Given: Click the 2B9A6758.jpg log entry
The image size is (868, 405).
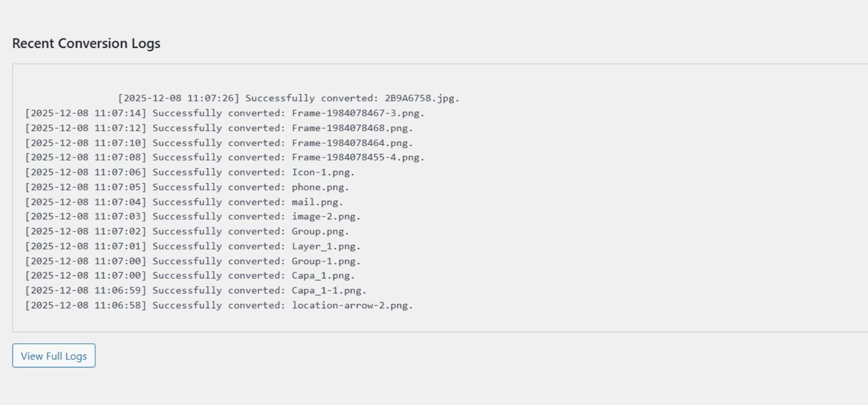Looking at the screenshot, I should point(421,98).
